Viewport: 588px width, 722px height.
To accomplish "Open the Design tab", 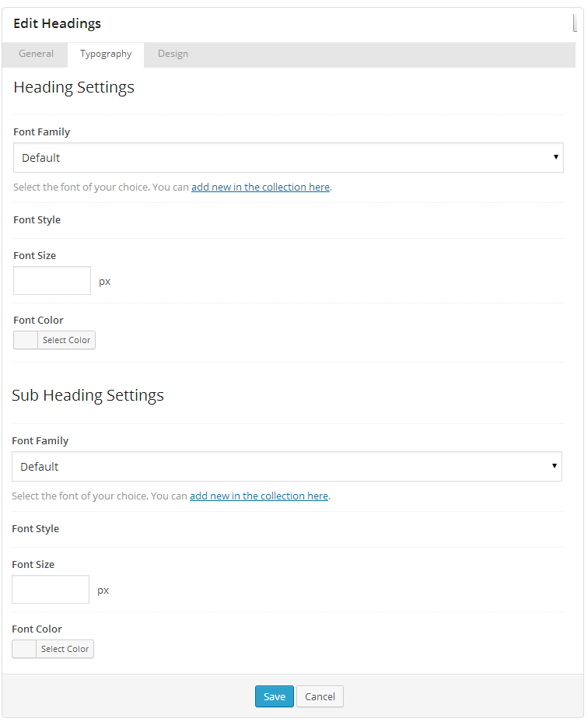I will pyautogui.click(x=173, y=54).
